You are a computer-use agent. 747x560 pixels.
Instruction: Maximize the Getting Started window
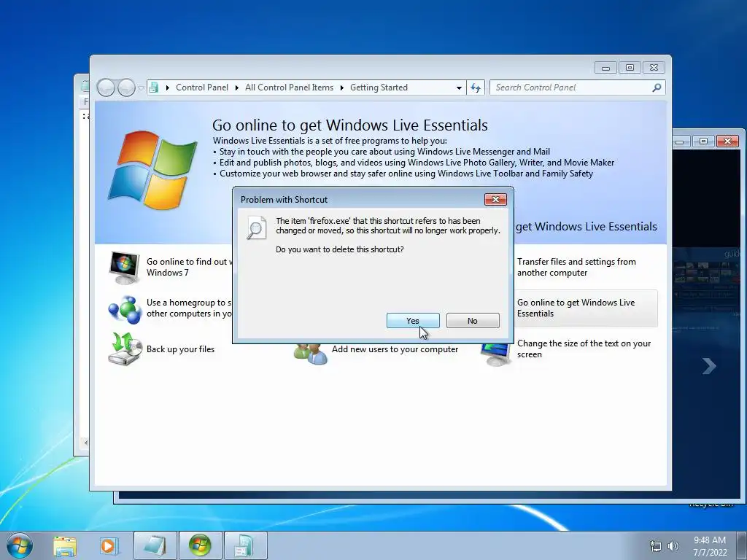630,68
